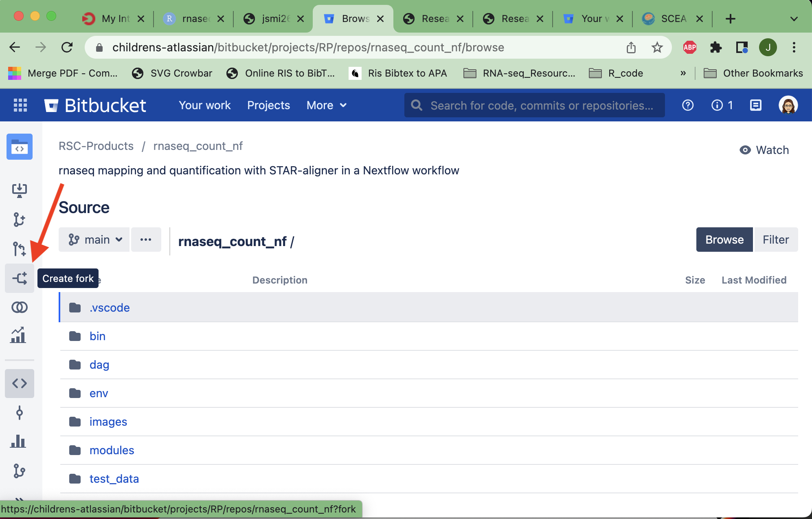Open Projects in Bitbucket header
The width and height of the screenshot is (812, 519).
pyautogui.click(x=268, y=105)
